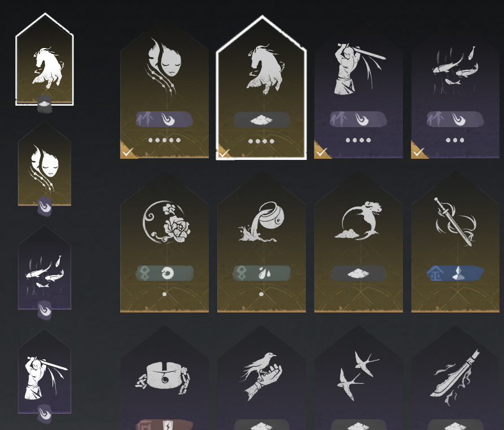Image resolution: width=504 pixels, height=430 pixels.
Task: Select the crow perched on hand card
Action: pyautogui.click(x=261, y=378)
